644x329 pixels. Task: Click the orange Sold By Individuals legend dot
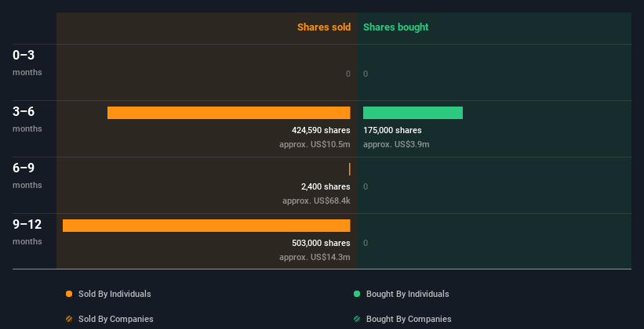[69, 294]
